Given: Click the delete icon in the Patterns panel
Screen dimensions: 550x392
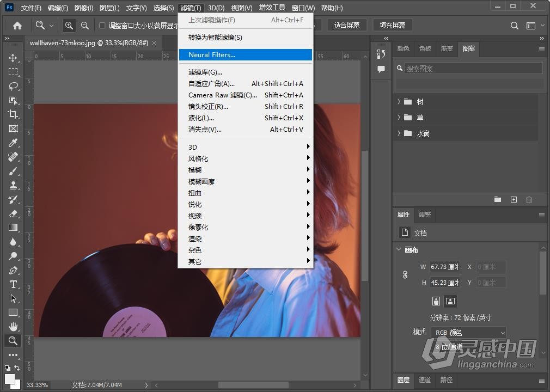Looking at the screenshot, I should [529, 199].
